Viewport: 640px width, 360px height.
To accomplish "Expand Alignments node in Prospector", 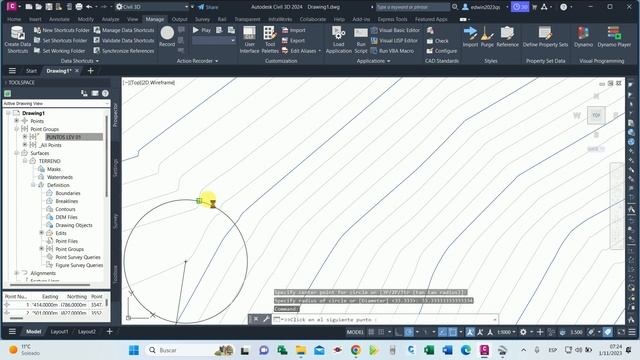I will (x=17, y=273).
